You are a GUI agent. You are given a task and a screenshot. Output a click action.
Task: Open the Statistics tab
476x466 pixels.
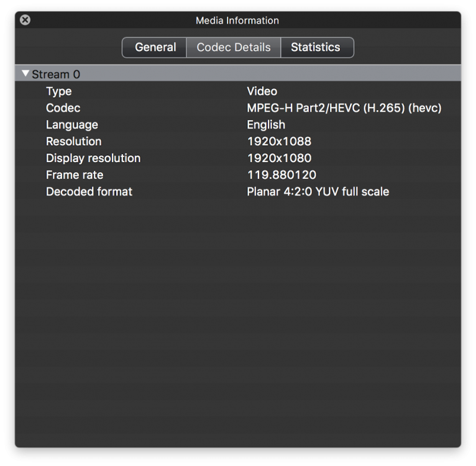316,47
